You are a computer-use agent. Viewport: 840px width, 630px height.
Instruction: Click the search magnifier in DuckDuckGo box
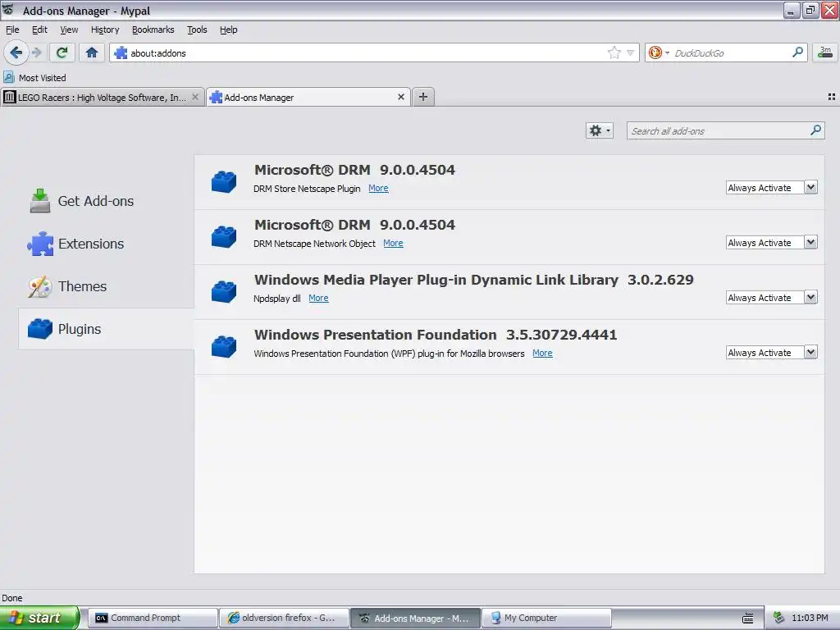[797, 52]
